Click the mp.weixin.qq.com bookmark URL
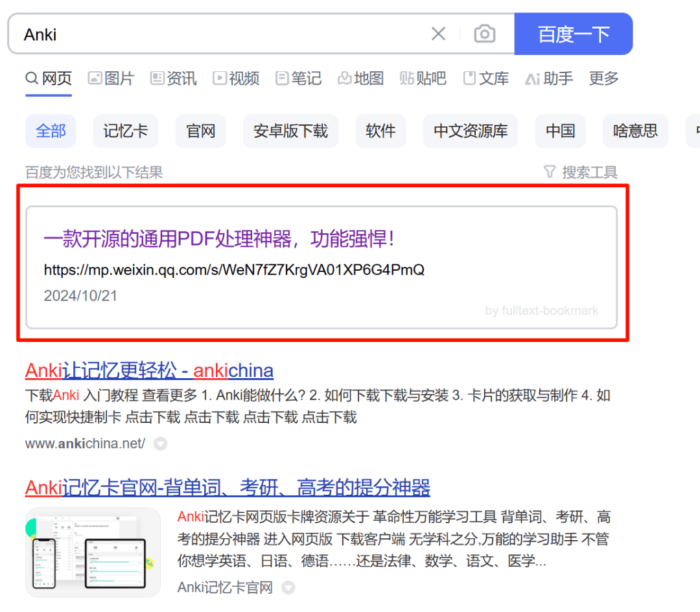 (x=234, y=270)
